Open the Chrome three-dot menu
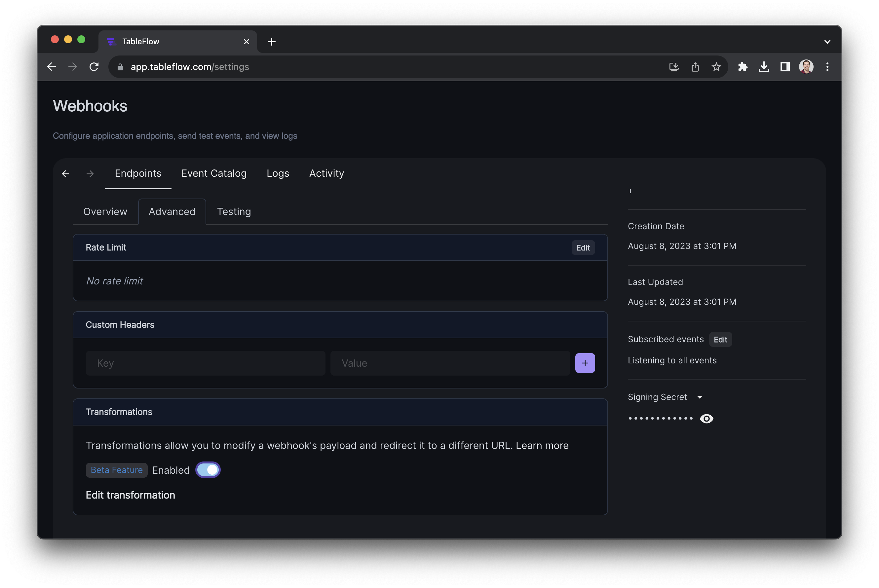 [x=827, y=67]
